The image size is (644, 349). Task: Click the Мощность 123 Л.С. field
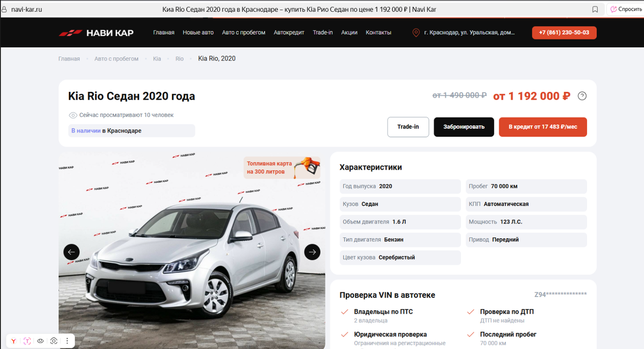526,222
